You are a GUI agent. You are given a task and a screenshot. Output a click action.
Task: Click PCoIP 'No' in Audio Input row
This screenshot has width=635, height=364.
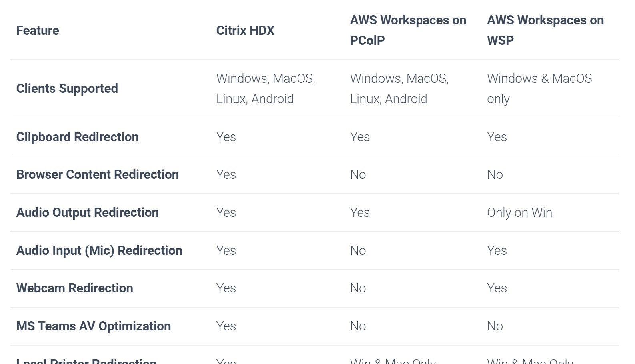358,250
